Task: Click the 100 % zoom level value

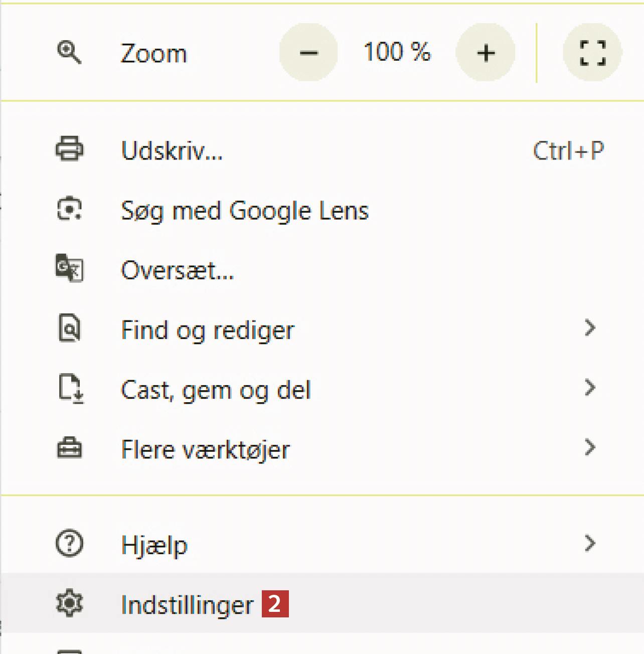Action: [397, 52]
